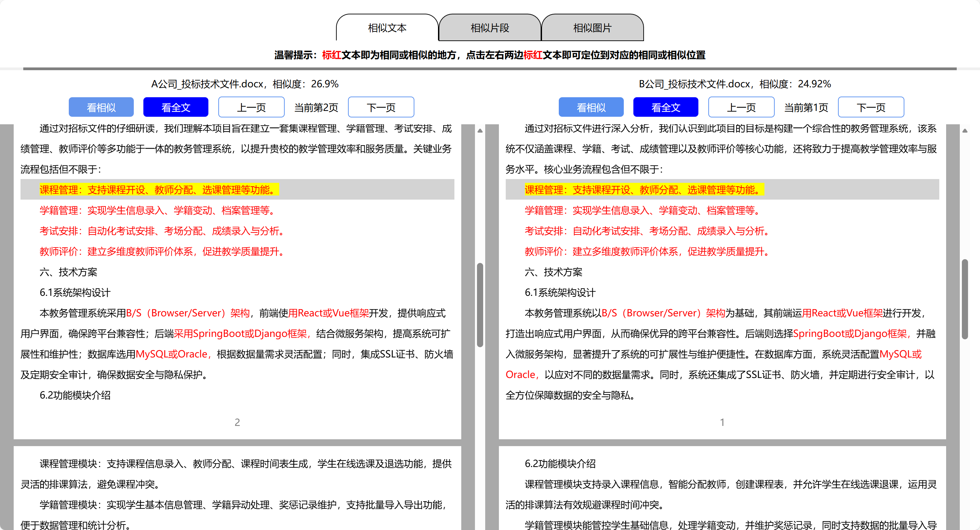Click right scrollbar up arrow
Image resolution: width=980 pixels, height=530 pixels.
click(x=965, y=130)
